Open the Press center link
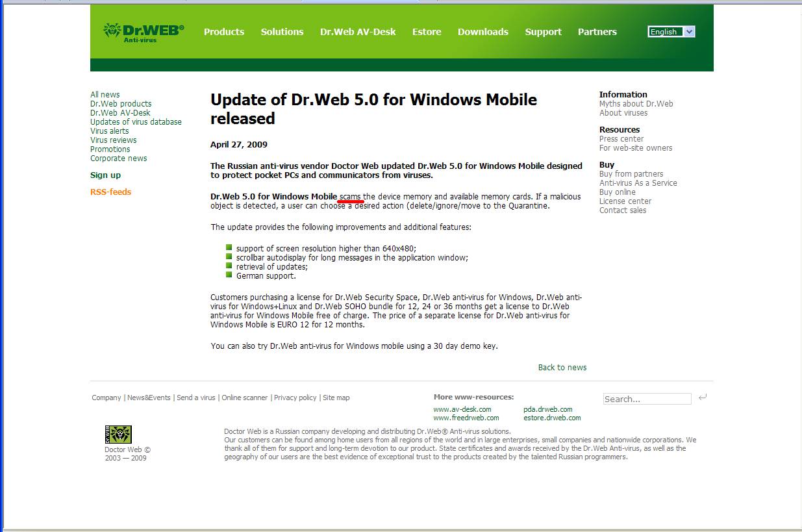 [x=621, y=139]
